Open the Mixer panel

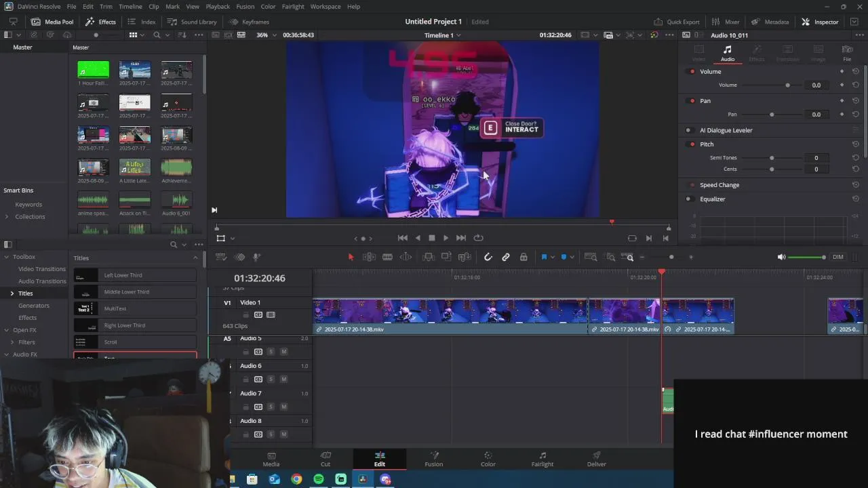point(725,22)
